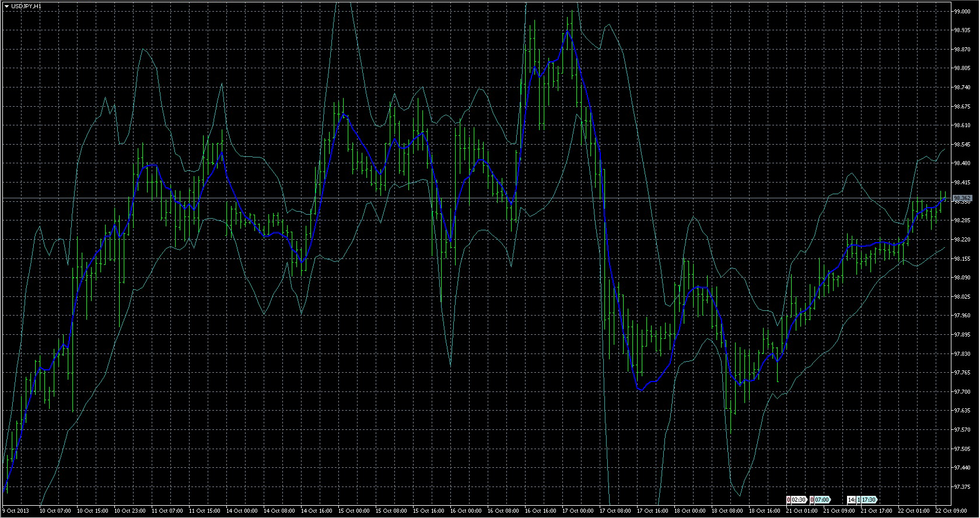Click the 10 Oct 15:00 time label
Viewport: 980px width, 518px height.
[x=93, y=511]
